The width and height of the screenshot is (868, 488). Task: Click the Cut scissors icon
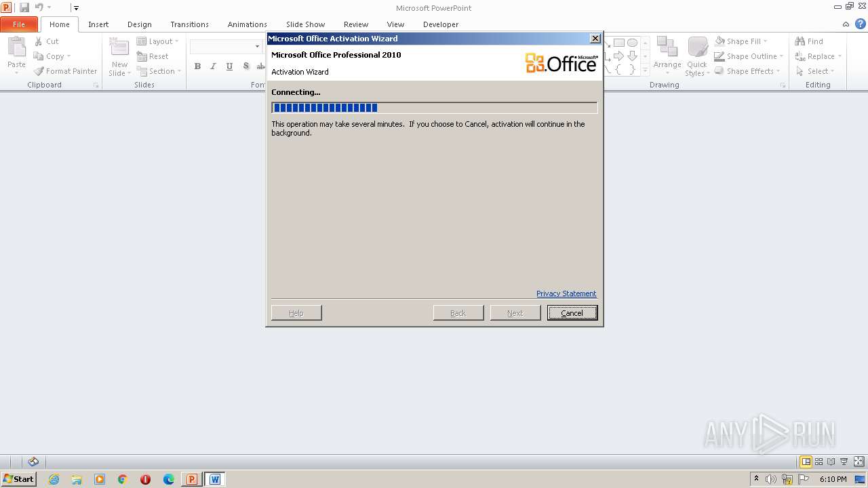(39, 41)
